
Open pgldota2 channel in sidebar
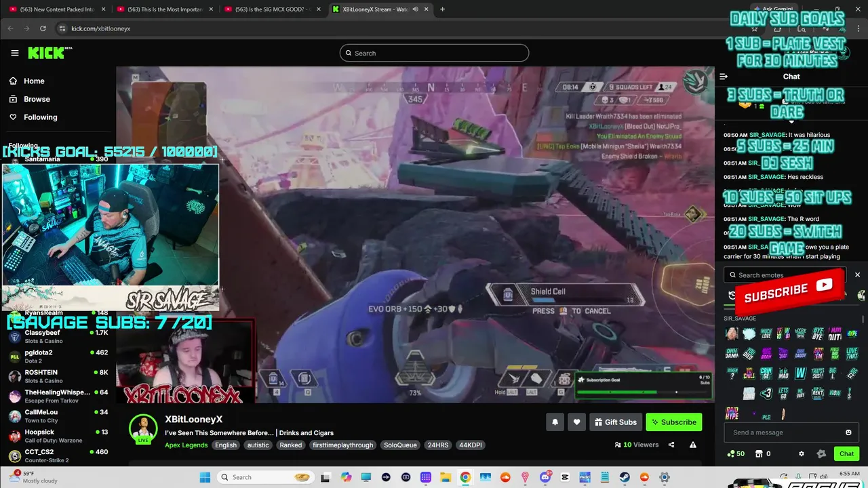tap(58, 357)
